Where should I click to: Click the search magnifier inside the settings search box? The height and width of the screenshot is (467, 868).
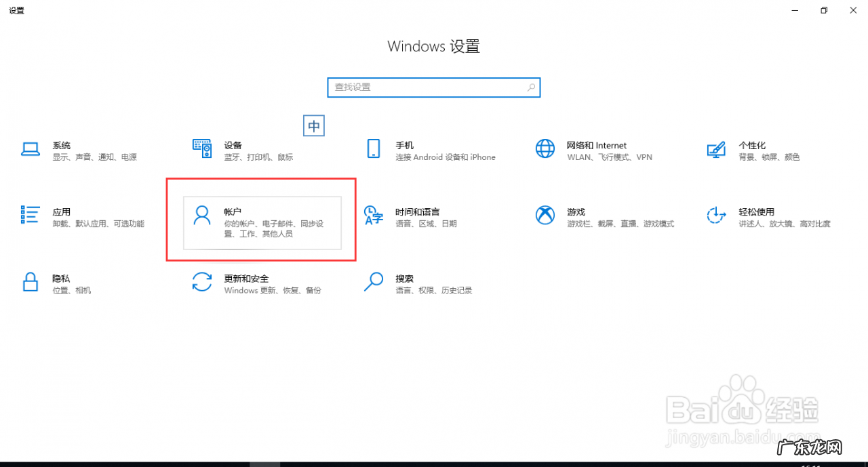click(x=532, y=87)
